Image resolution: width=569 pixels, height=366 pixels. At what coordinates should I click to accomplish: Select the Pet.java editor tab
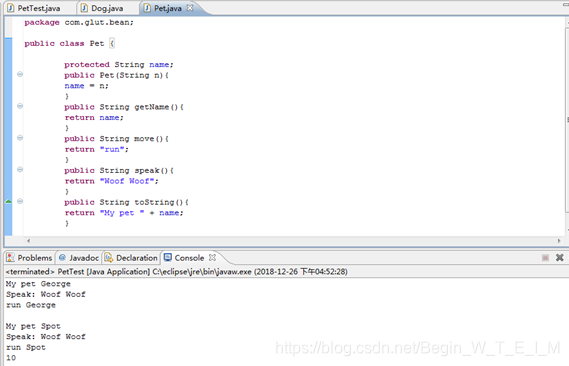[x=167, y=8]
